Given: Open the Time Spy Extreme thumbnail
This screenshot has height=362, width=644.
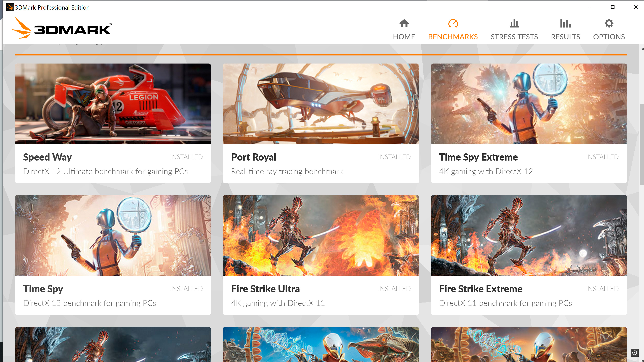Looking at the screenshot, I should tap(529, 104).
